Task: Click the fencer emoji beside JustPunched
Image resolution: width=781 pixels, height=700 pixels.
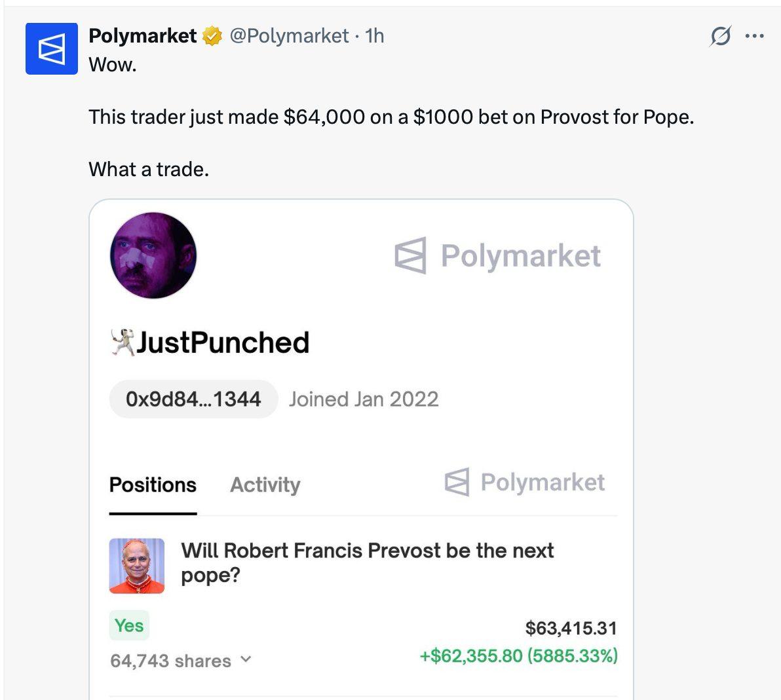Action: [x=122, y=342]
